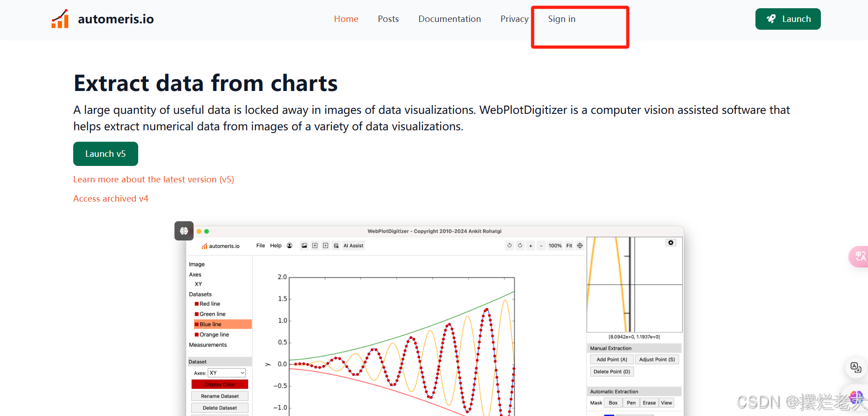Click the database icon before AI Assist

click(x=336, y=245)
